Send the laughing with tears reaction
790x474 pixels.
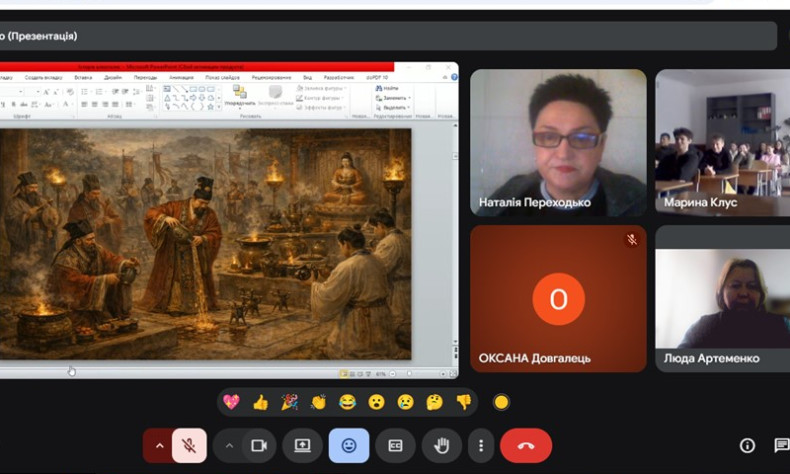[347, 402]
